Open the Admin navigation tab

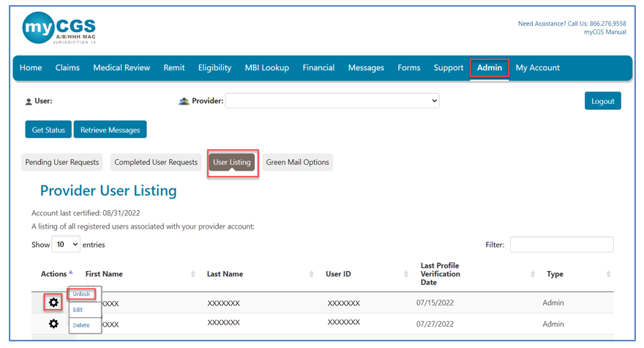[x=489, y=67]
